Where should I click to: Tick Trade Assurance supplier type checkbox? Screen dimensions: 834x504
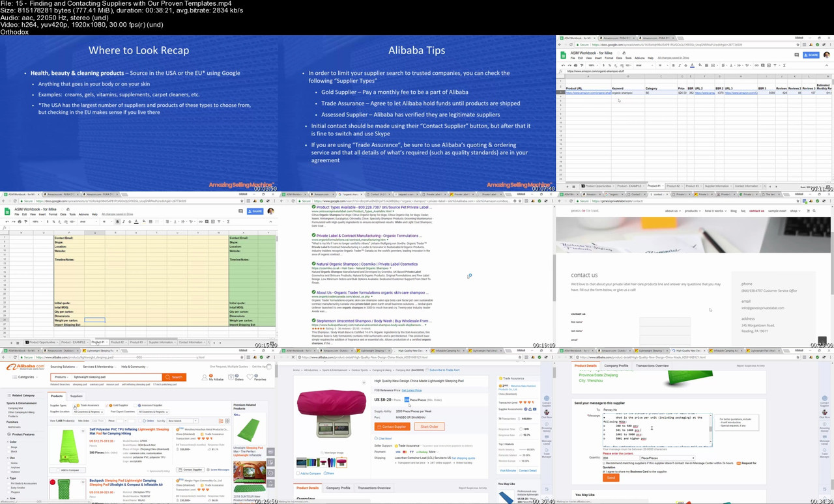pyautogui.click(x=74, y=405)
